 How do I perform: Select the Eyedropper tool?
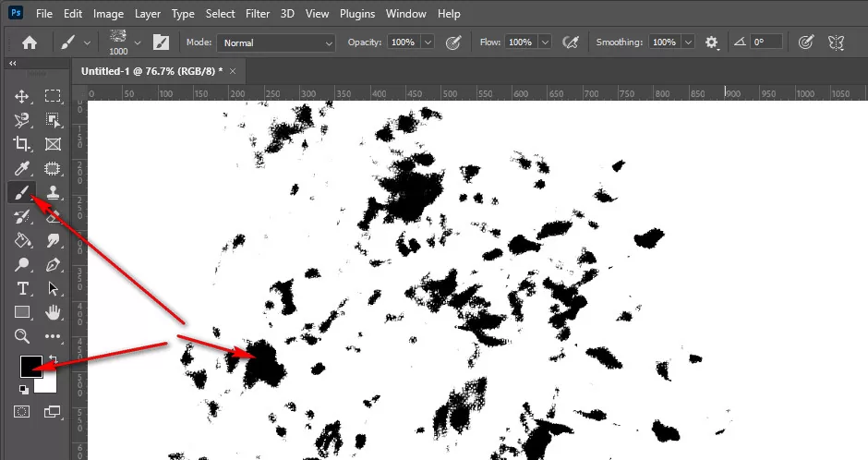[21, 168]
